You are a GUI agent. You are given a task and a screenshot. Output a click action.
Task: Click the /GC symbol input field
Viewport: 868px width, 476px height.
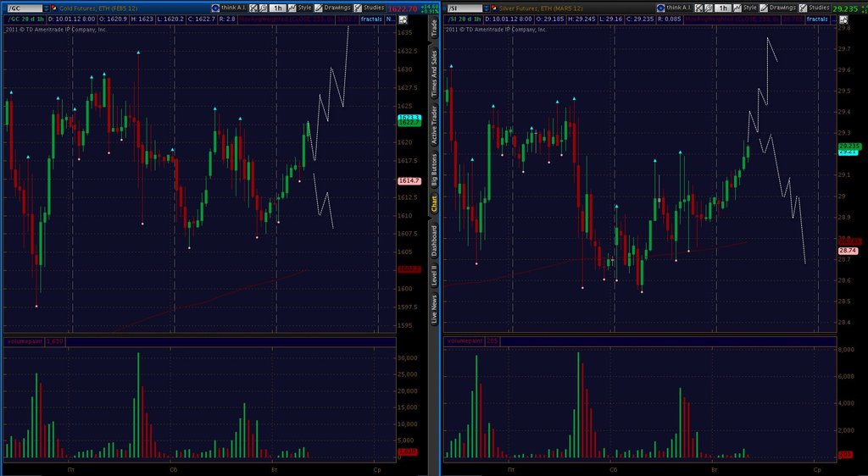25,8
